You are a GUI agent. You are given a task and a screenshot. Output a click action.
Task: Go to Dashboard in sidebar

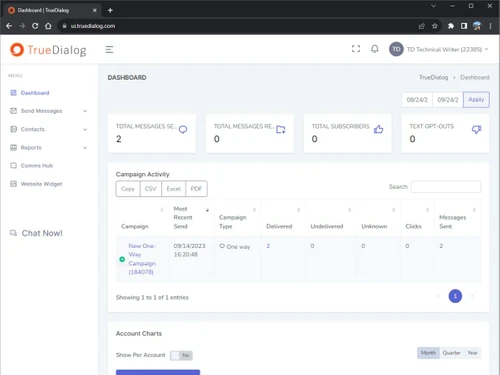35,93
